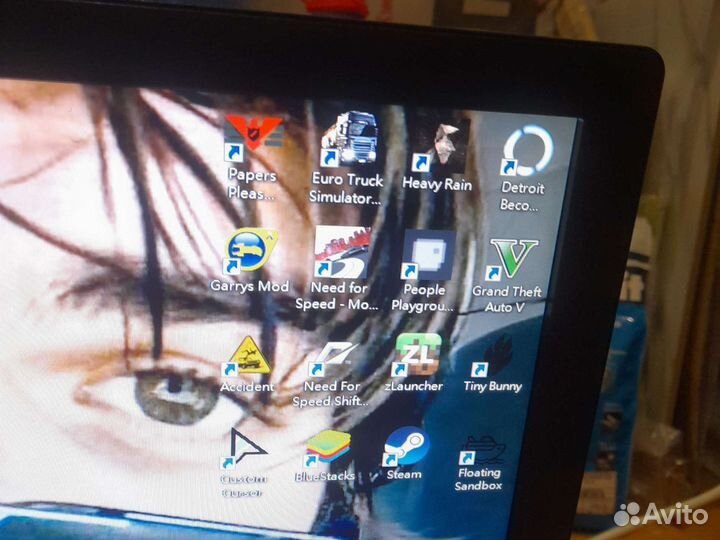Image resolution: width=720 pixels, height=540 pixels.
Task: Click the Custom Cursor arrow icon
Action: click(243, 448)
